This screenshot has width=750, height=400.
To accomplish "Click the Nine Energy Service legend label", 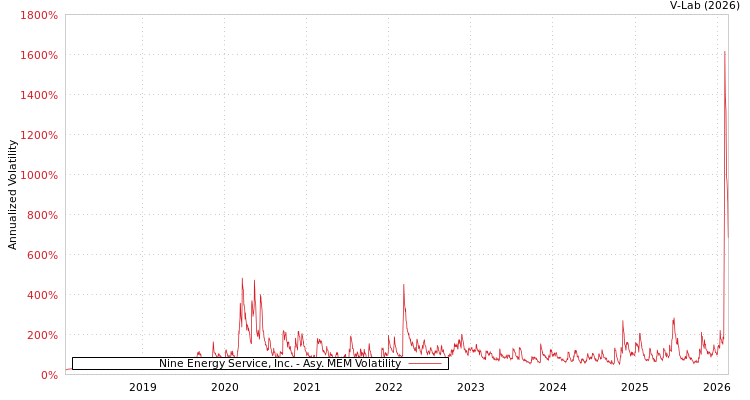I will coord(280,364).
